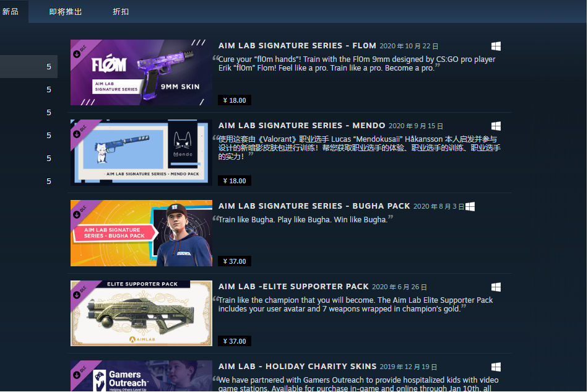The width and height of the screenshot is (588, 392).
Task: Open the Aim Lab Signature Series - Mendo title
Action: (302, 126)
